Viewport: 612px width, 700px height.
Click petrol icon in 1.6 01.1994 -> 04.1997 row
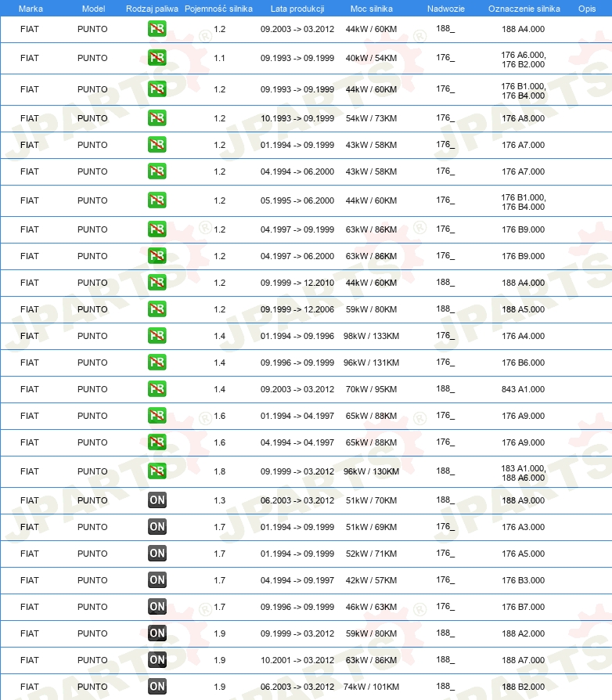click(x=157, y=416)
